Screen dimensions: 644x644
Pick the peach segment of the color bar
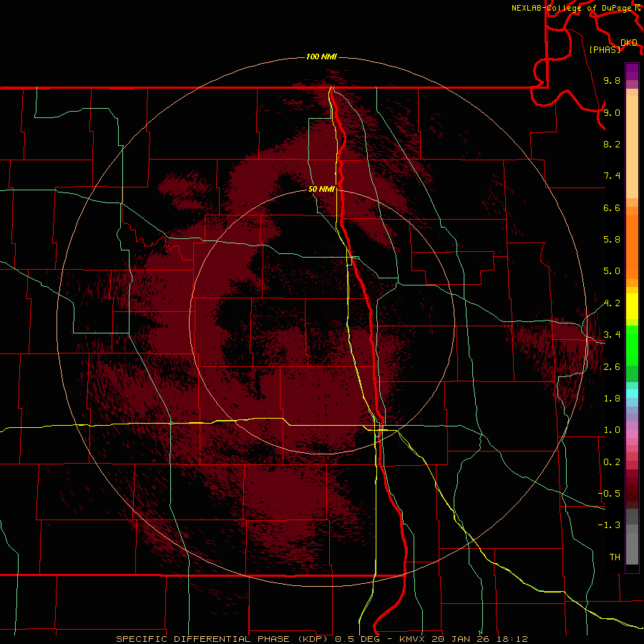632,147
